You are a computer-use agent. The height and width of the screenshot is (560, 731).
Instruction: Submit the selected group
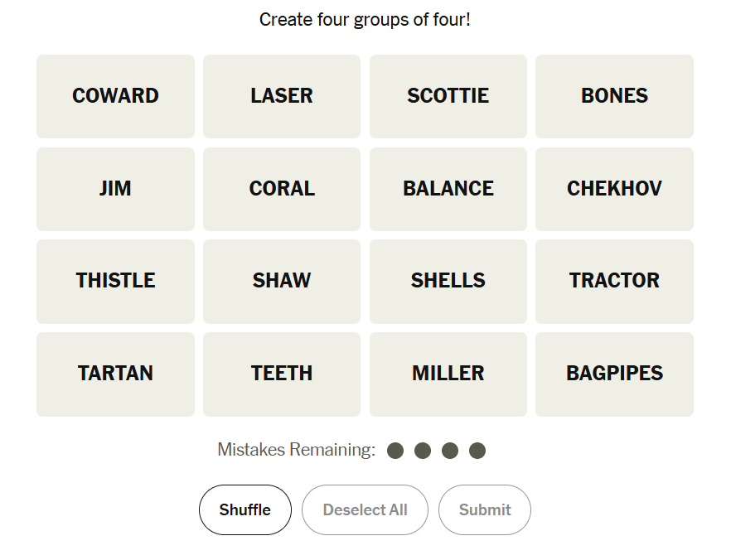click(484, 509)
